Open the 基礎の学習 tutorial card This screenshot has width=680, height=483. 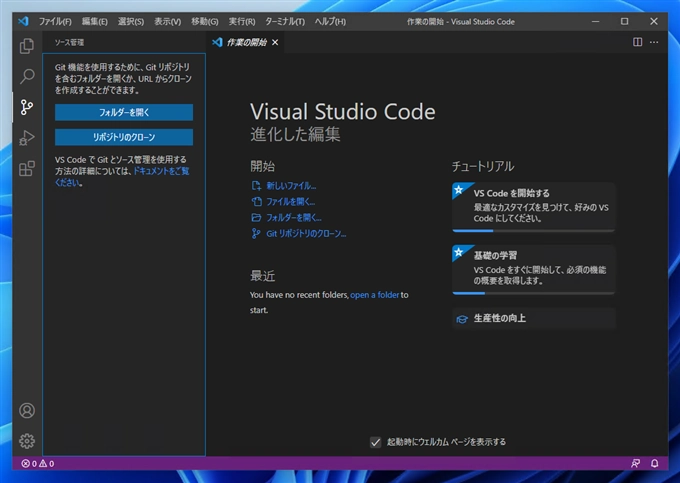(x=533, y=269)
